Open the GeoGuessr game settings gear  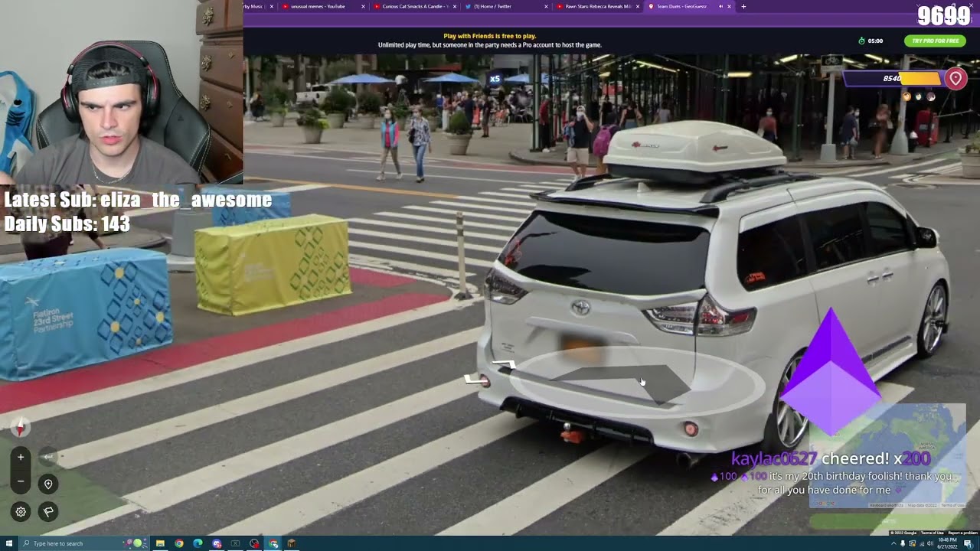[21, 511]
